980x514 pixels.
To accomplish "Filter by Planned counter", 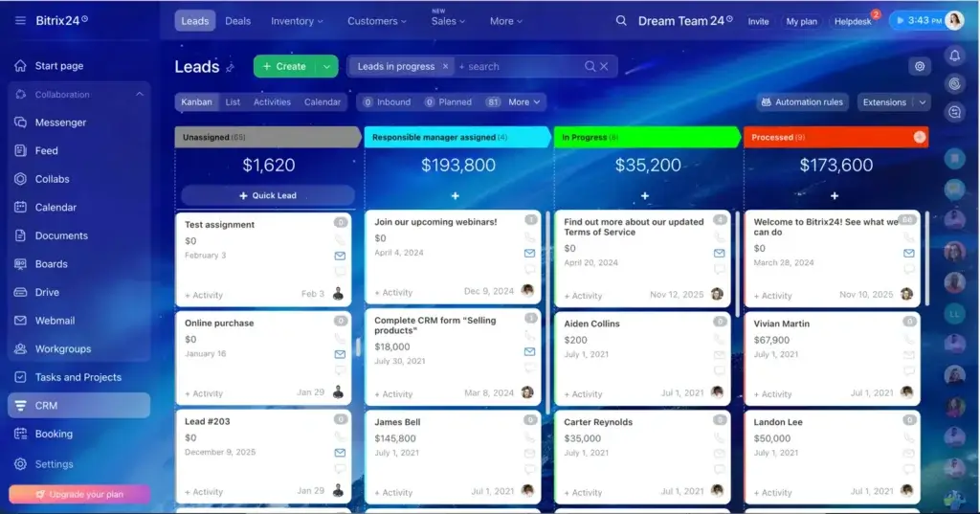I will tap(448, 101).
